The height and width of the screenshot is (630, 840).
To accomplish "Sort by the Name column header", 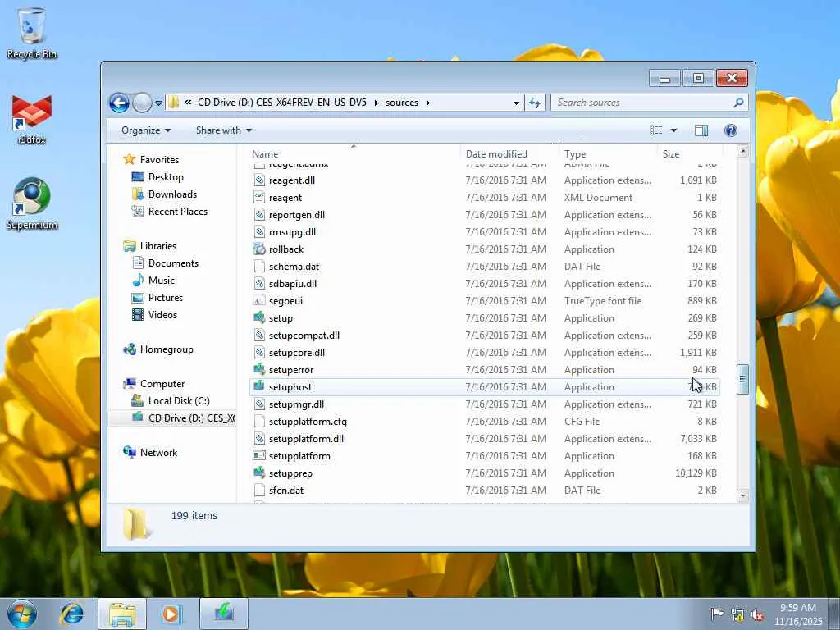I will pos(354,153).
